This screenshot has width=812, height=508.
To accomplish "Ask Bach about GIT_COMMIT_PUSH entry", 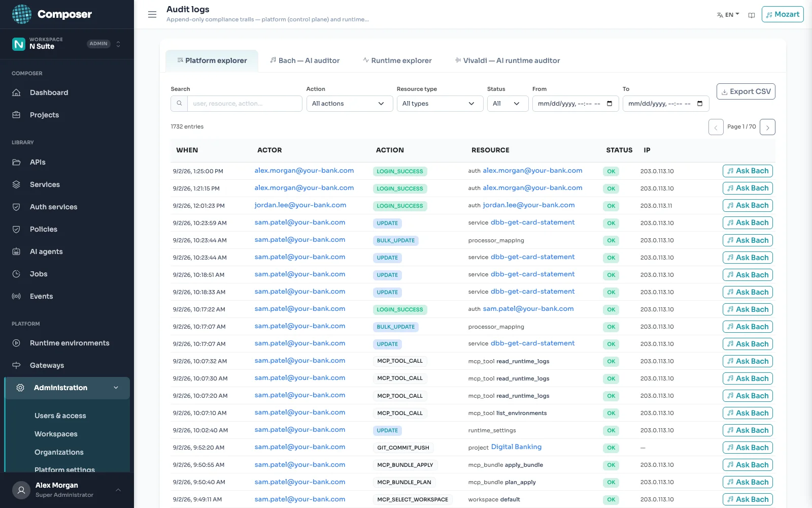I will [x=748, y=448].
